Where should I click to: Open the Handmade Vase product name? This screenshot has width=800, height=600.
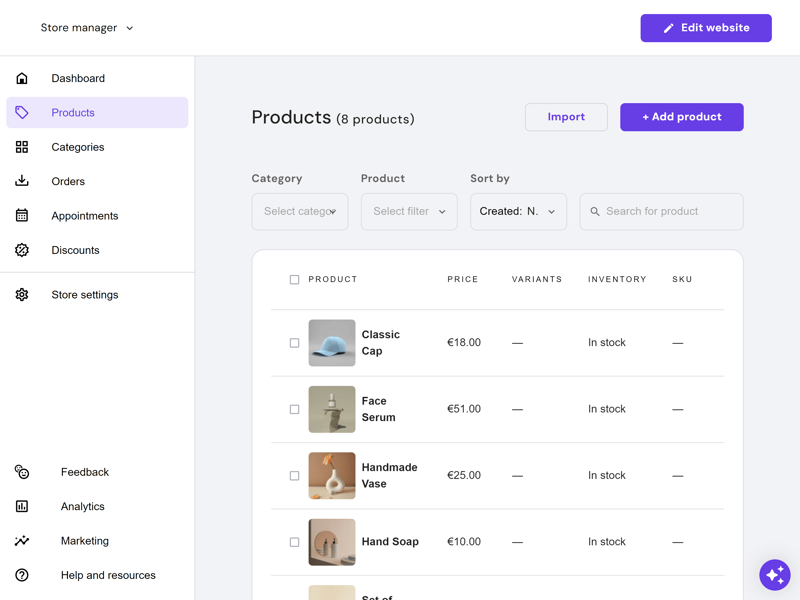[x=389, y=476]
